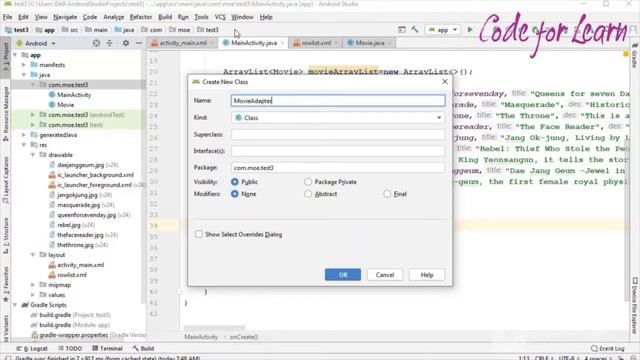The height and width of the screenshot is (360, 640).
Task: Click the scroll-from-source target icon
Action: tap(96, 43)
